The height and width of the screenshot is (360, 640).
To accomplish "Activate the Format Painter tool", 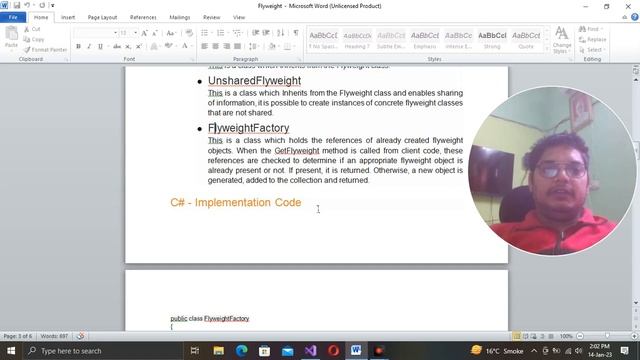I will [45, 50].
